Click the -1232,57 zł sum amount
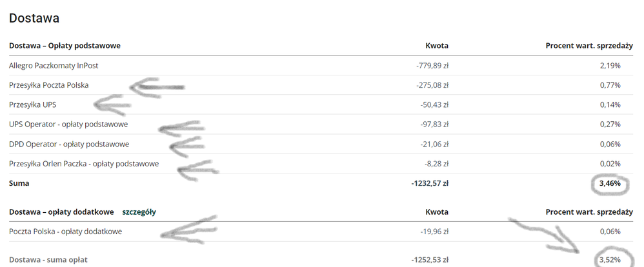Screen dimensions: 644x267 430,183
